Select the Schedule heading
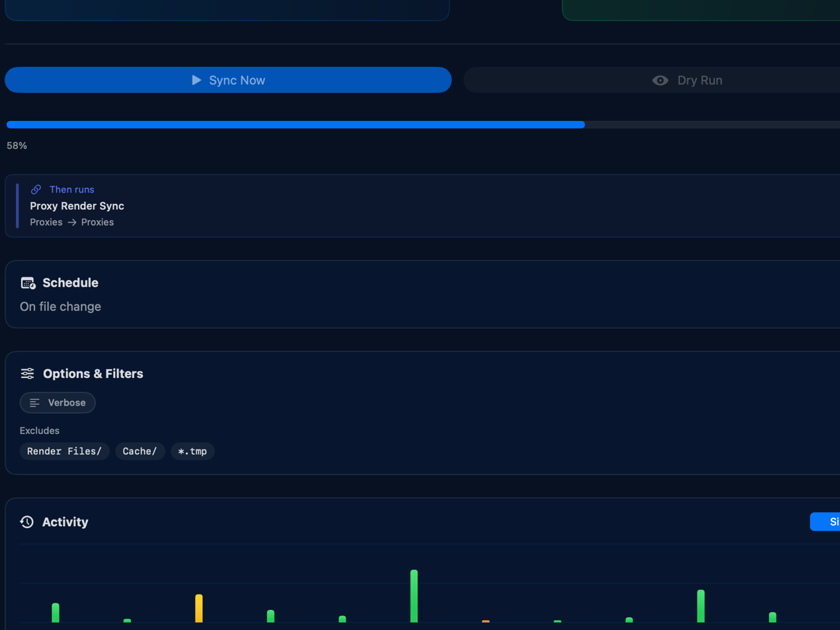Viewport: 840px width, 630px height. point(70,283)
